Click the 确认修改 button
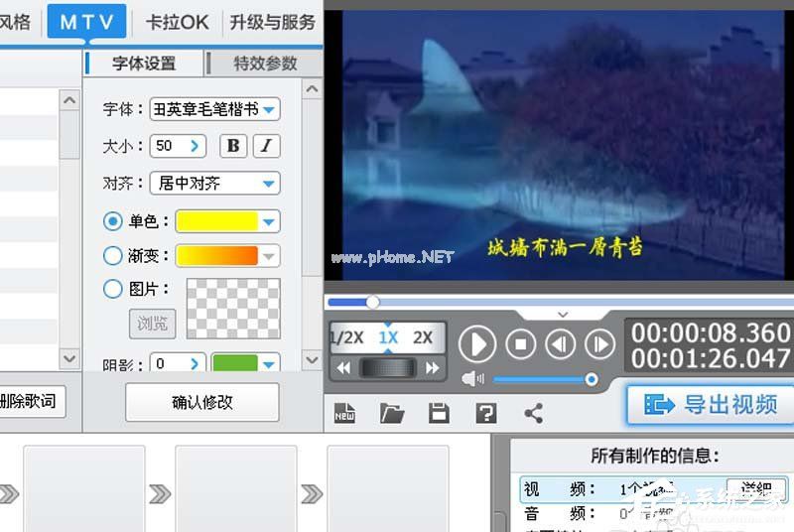 (202, 402)
